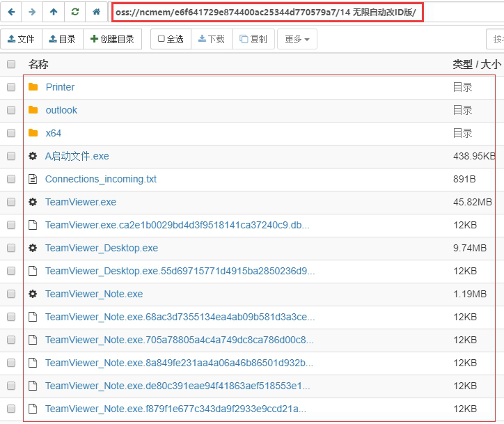The height and width of the screenshot is (424, 504).
Task: Sort by 类型 / 大小 column header
Action: click(477, 64)
